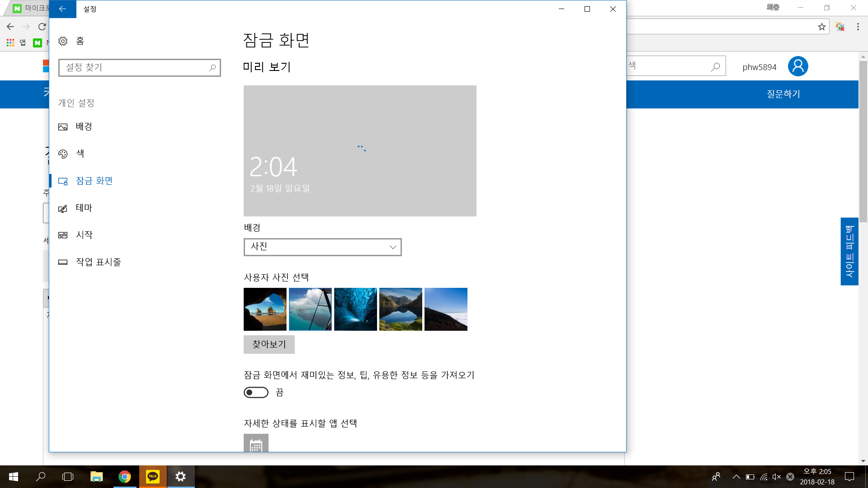Image resolution: width=868 pixels, height=488 pixels.
Task: Show hidden system tray icons chevron
Action: (x=736, y=477)
